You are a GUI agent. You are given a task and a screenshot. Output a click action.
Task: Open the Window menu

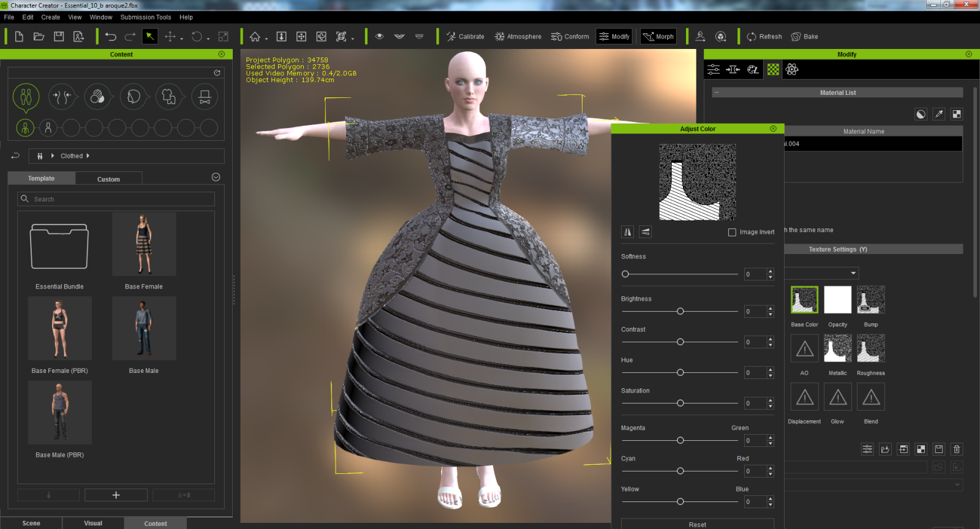pyautogui.click(x=101, y=17)
